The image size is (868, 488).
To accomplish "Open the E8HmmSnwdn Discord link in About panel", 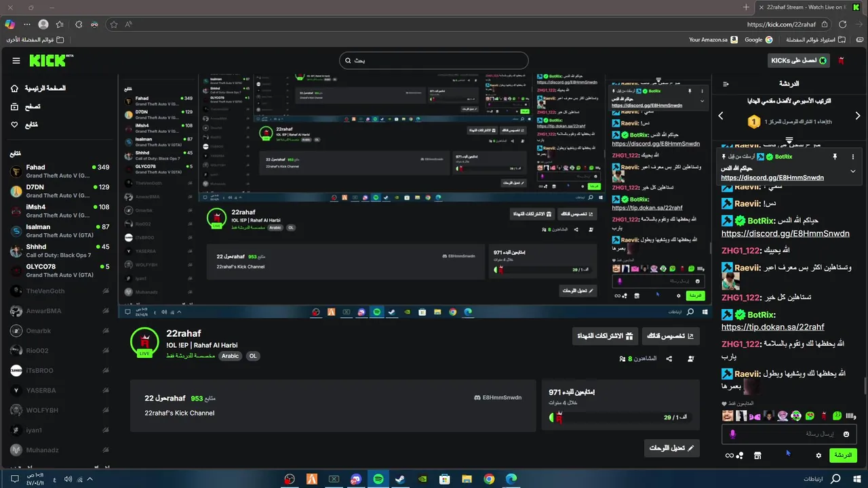I will [x=498, y=398].
